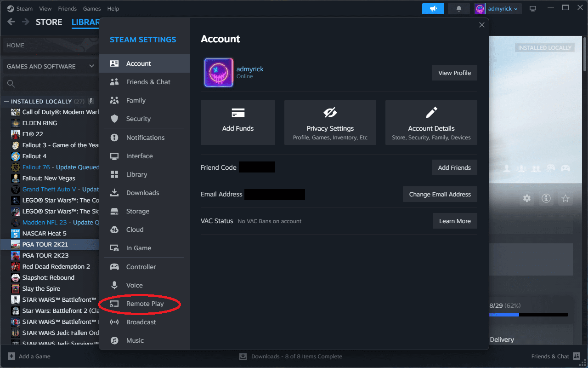
Task: Select Red Dead Redemption 2 in library
Action: (x=56, y=266)
